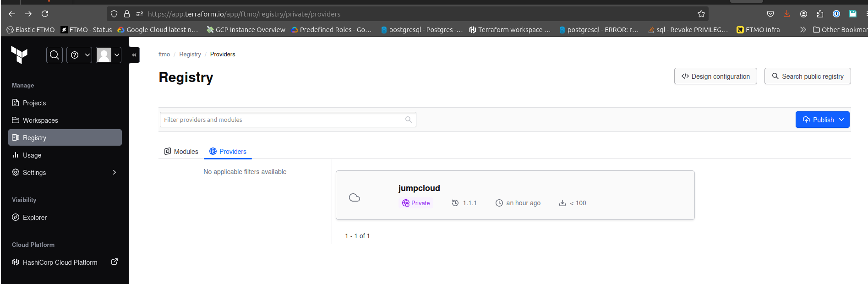Image resolution: width=868 pixels, height=284 pixels.
Task: Open the help menu dropdown
Action: (79, 55)
